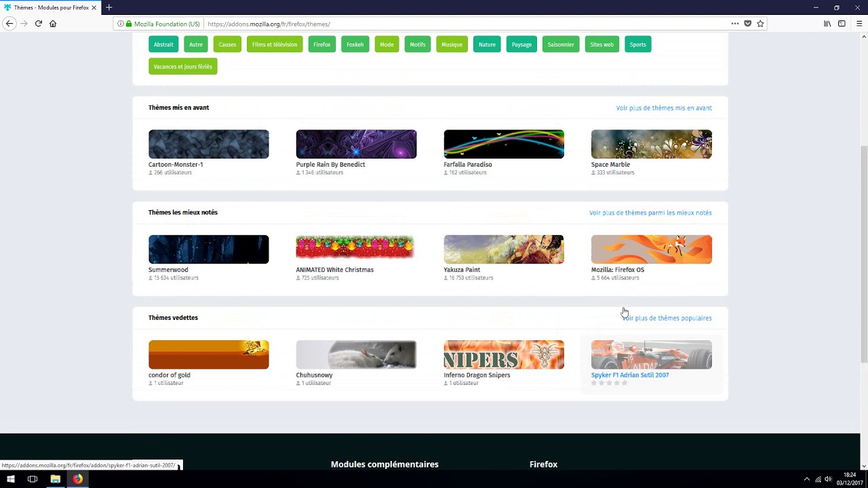Click Space Marble theme title text
This screenshot has height=488, width=868.
610,165
